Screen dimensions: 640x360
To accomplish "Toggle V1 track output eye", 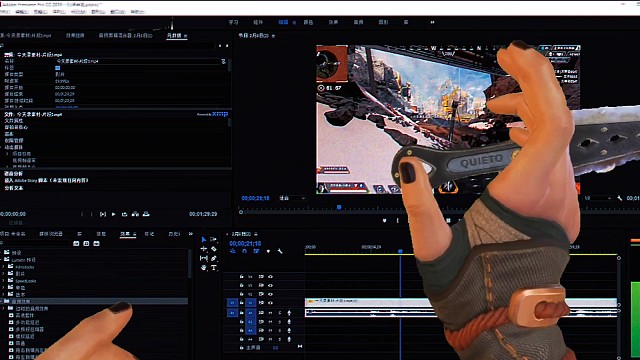I will pyautogui.click(x=270, y=303).
